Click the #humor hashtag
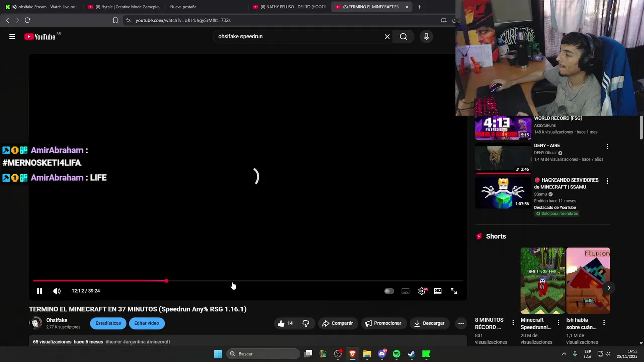 pyautogui.click(x=114, y=342)
